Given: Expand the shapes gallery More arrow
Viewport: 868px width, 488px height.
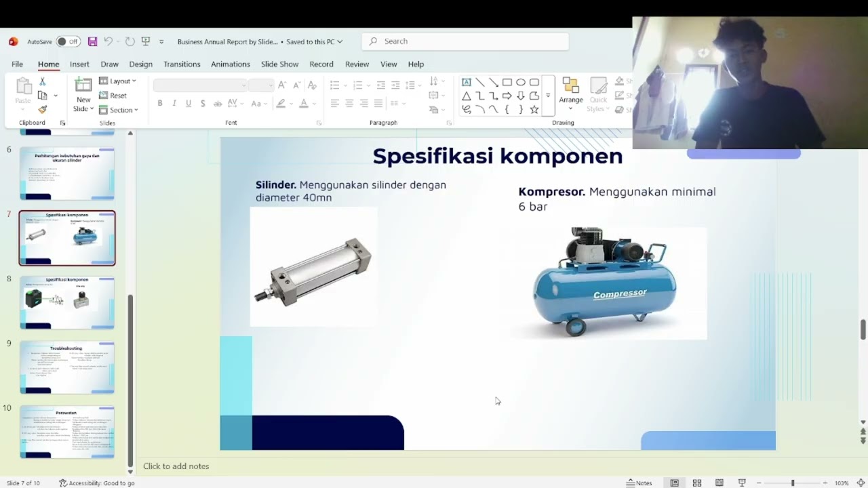Looking at the screenshot, I should 548,96.
